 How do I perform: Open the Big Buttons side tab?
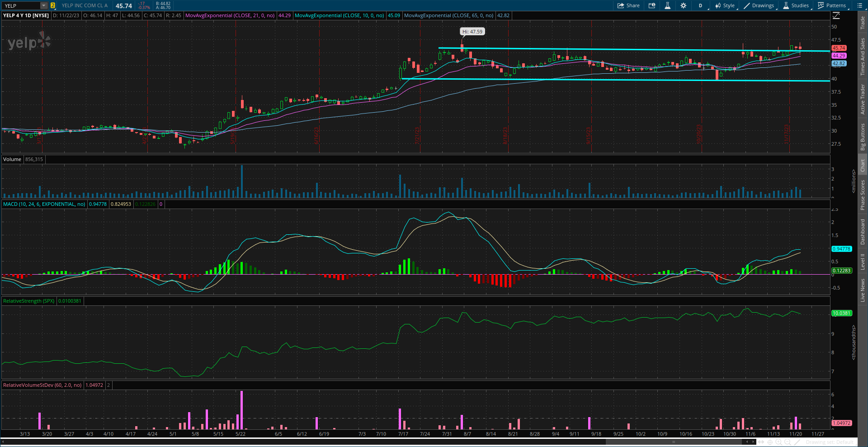(x=863, y=137)
